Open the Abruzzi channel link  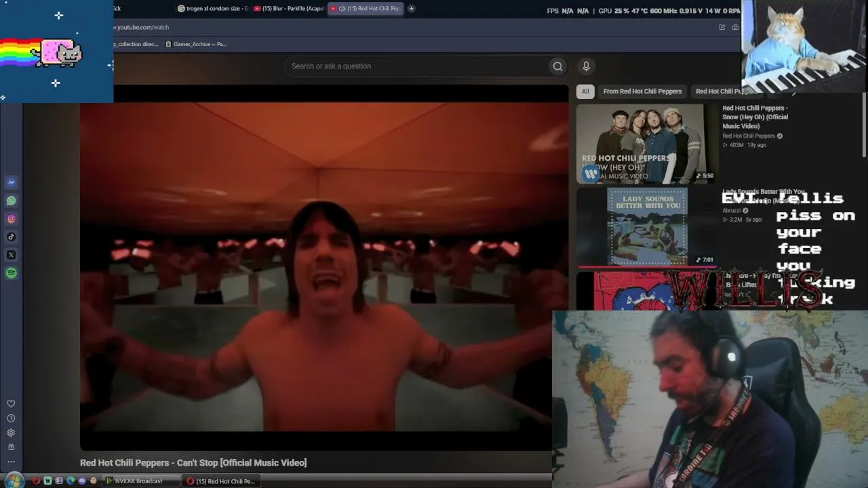pyautogui.click(x=732, y=210)
